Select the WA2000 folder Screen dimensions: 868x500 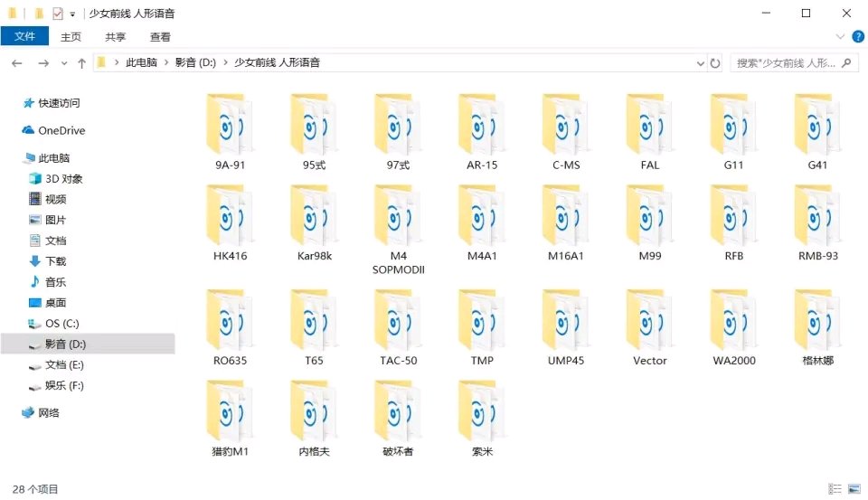click(x=734, y=327)
